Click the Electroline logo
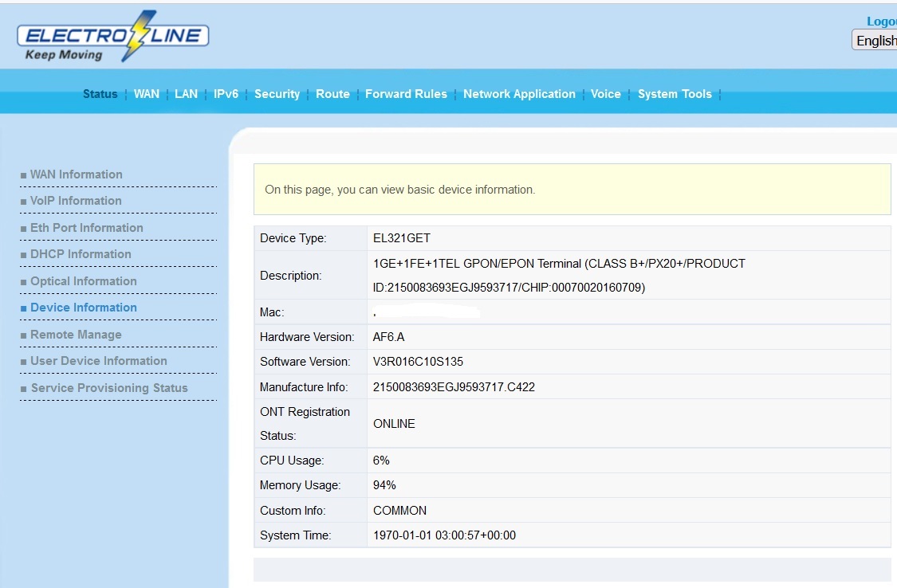The image size is (897, 588). click(112, 37)
